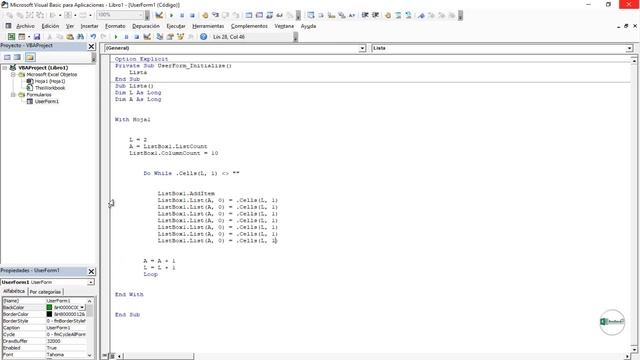Open the Insertar menu
The height and width of the screenshot is (360, 640).
point(89,26)
